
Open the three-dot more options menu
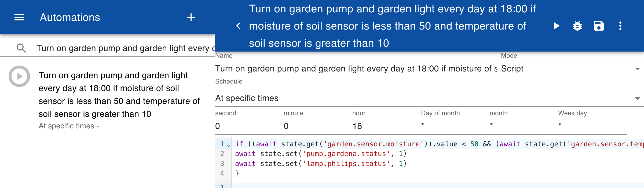[620, 26]
